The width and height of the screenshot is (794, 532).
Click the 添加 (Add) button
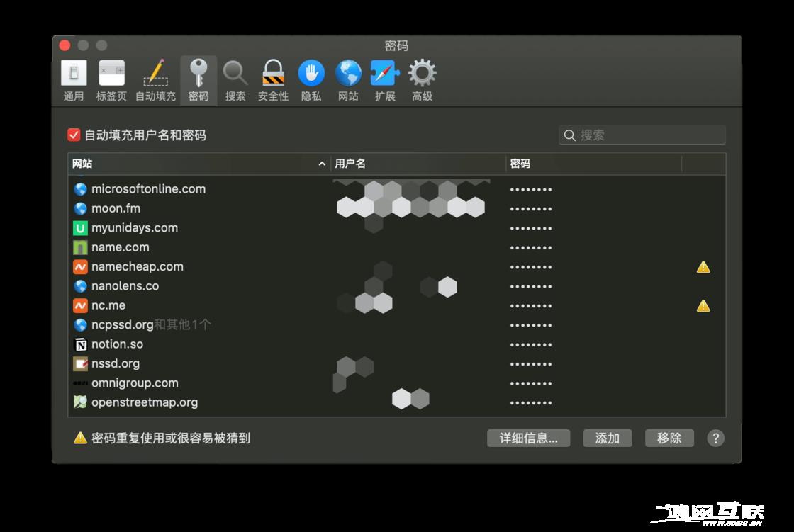click(607, 438)
